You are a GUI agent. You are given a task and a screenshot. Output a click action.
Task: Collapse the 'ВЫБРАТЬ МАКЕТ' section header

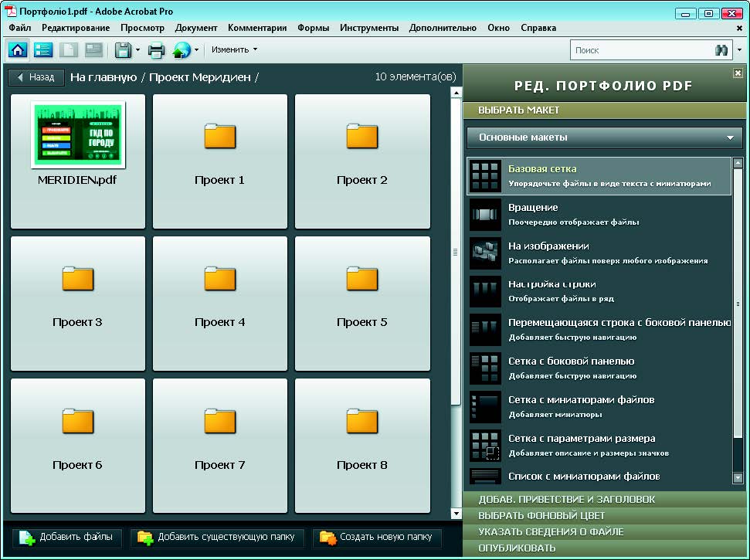604,110
